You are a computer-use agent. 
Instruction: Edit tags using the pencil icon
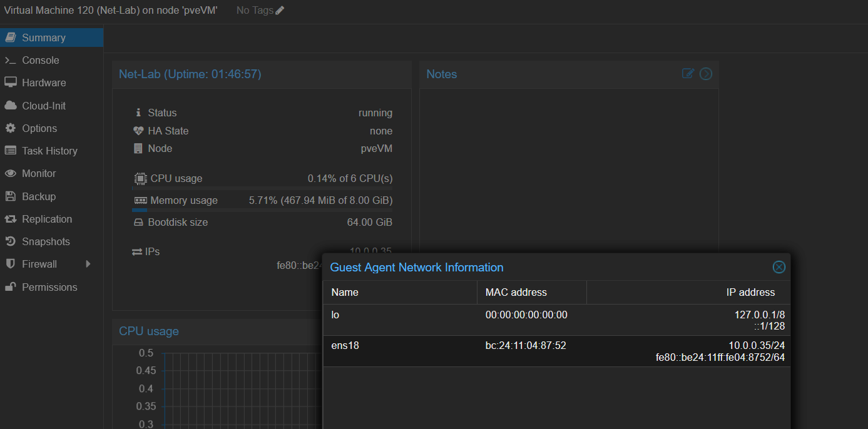point(280,11)
